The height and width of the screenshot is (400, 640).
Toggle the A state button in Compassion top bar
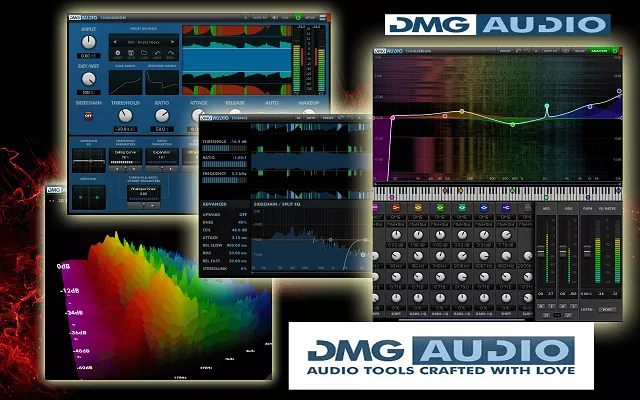click(245, 18)
